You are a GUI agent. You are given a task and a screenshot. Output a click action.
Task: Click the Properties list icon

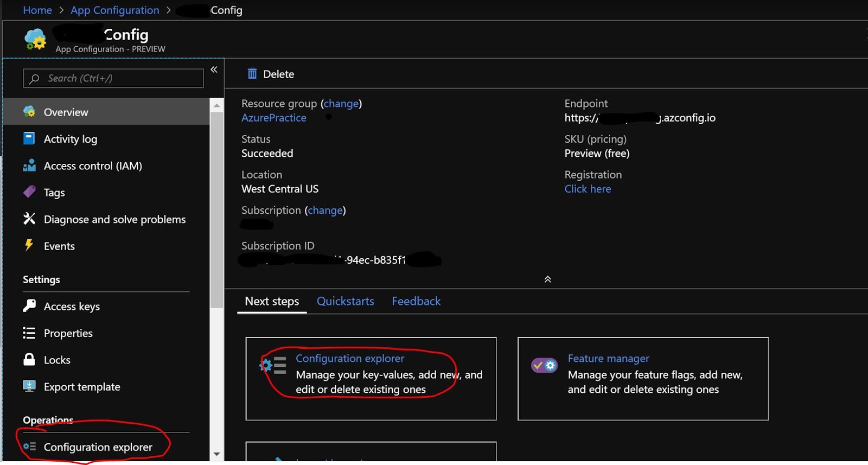[x=29, y=333]
